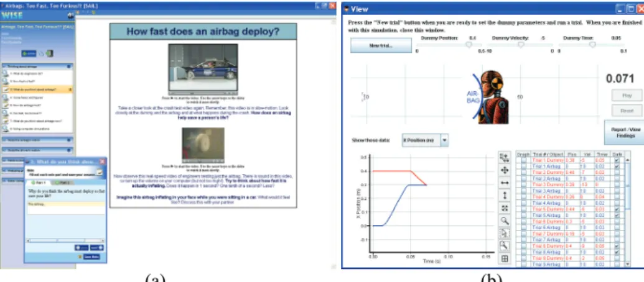Viewport: 644px width, 282px height.
Task: Uncheck Safe checkbox for Trial 1 Dummy
Action: [x=617, y=161]
